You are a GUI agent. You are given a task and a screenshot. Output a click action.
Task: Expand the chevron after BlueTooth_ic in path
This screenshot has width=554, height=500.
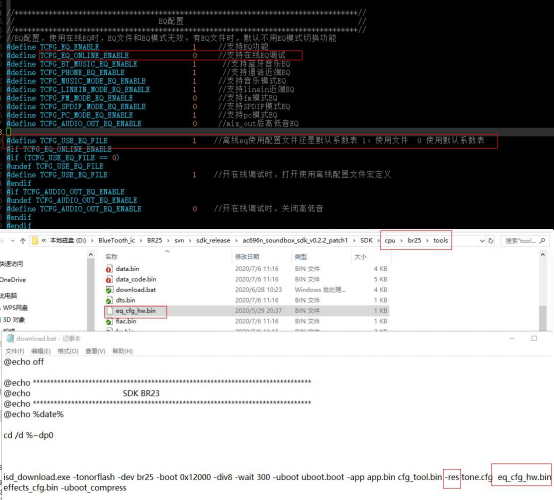pos(141,241)
